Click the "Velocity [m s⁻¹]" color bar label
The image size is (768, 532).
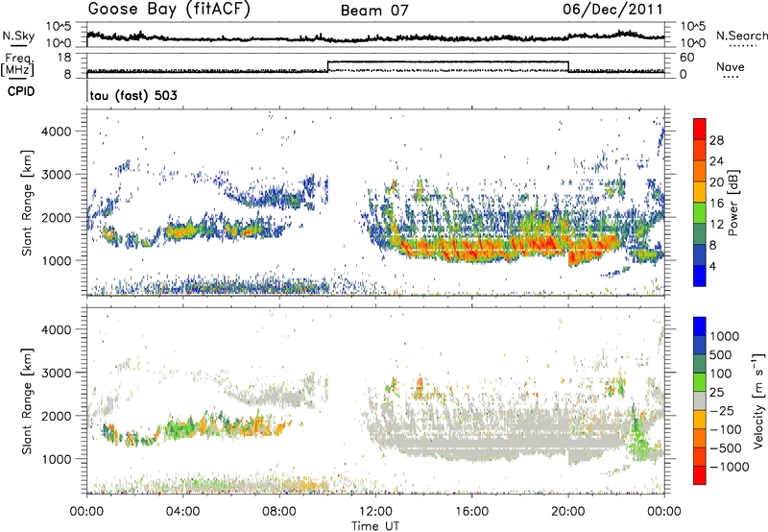[758, 400]
